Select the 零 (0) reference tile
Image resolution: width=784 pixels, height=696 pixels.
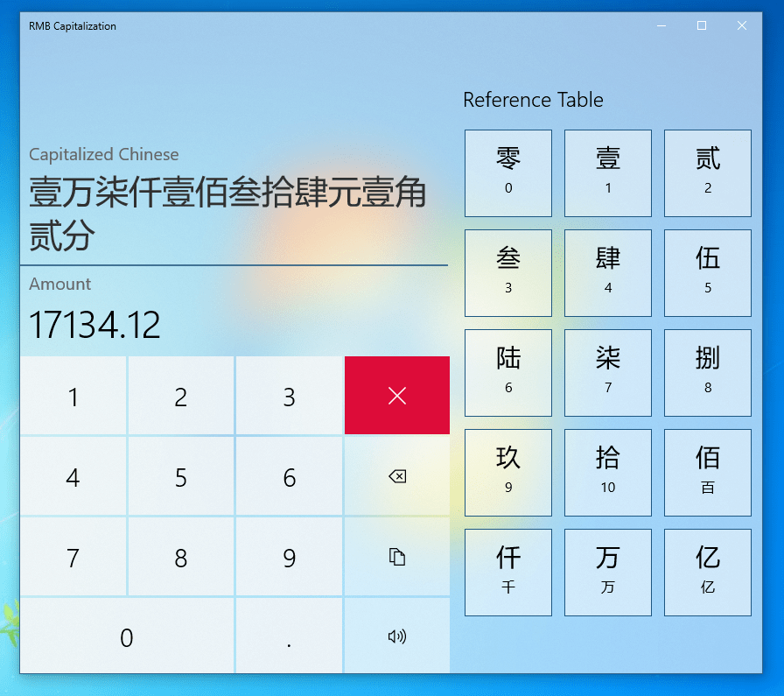(508, 173)
